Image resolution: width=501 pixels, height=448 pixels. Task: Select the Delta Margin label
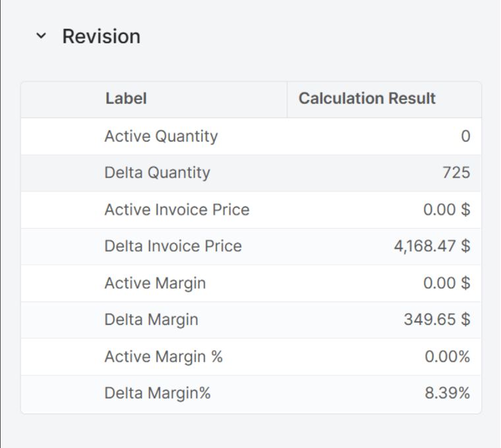coord(151,320)
